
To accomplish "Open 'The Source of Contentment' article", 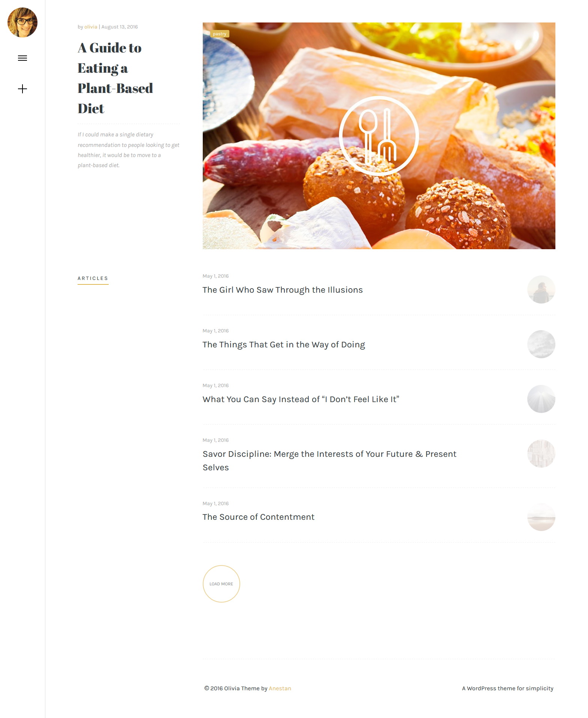I will [x=259, y=517].
